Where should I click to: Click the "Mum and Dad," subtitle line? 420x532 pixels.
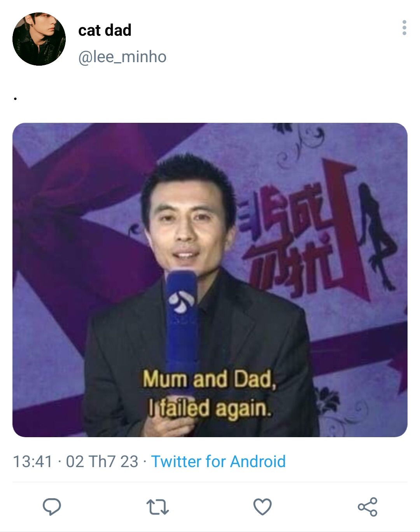209,379
